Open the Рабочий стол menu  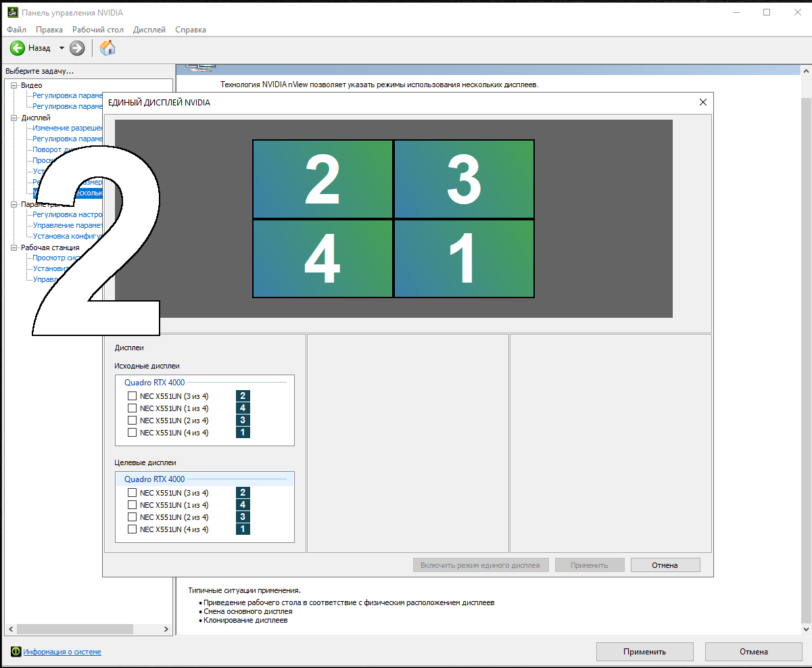[x=98, y=30]
